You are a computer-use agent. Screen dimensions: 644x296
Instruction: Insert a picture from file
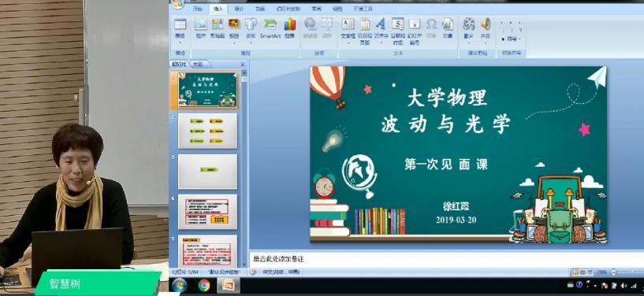coord(201,28)
